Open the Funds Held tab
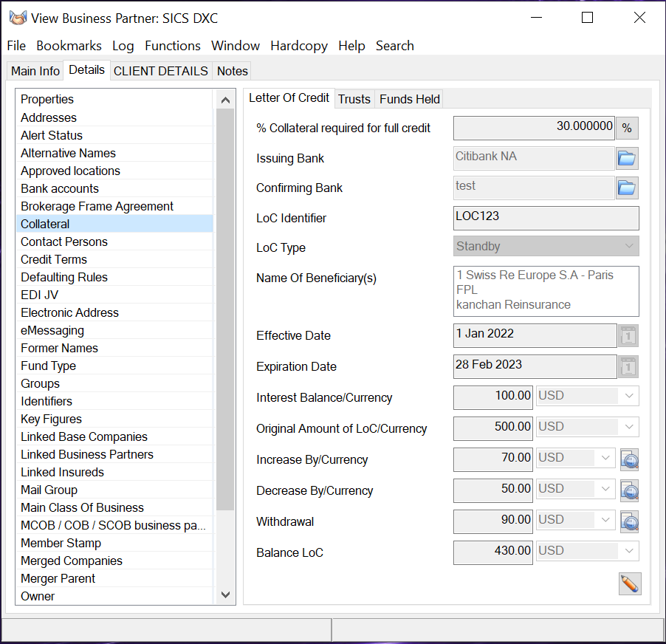This screenshot has height=644, width=666. click(x=410, y=99)
